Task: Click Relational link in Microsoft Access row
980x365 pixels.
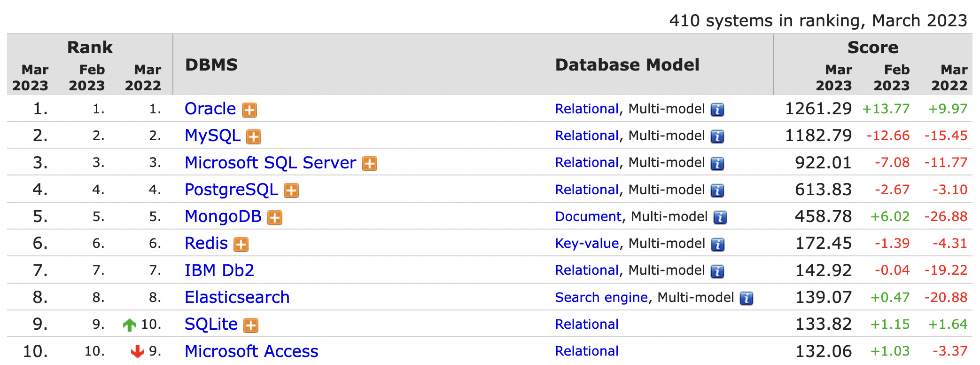Action: point(587,351)
